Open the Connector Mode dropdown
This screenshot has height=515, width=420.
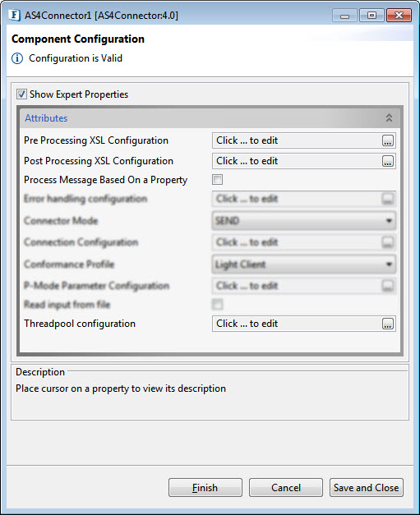coord(303,220)
